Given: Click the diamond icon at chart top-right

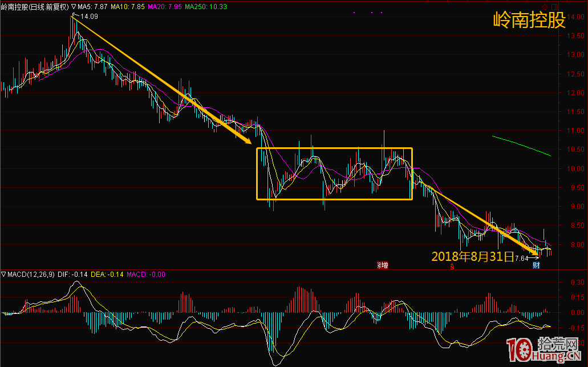Looking at the screenshot, I should 545,7.
